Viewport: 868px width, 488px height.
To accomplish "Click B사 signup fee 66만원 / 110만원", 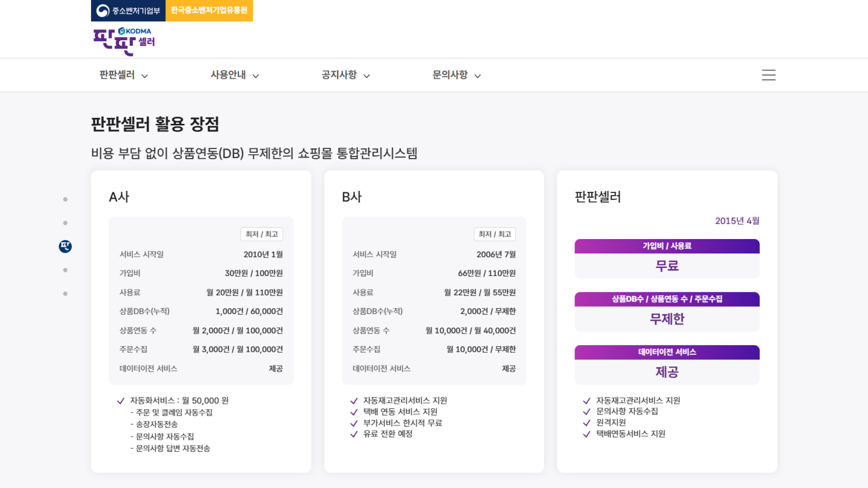I will (x=487, y=273).
